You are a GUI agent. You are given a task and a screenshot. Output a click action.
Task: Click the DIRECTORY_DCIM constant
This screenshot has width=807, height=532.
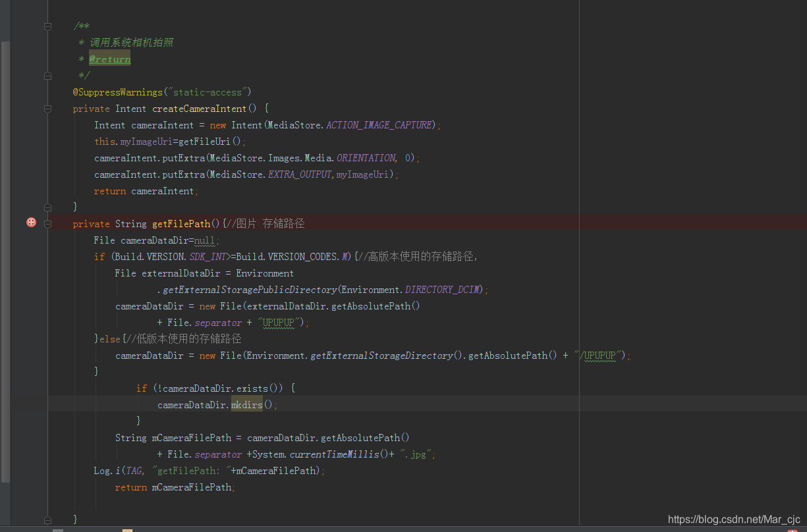[x=443, y=290]
